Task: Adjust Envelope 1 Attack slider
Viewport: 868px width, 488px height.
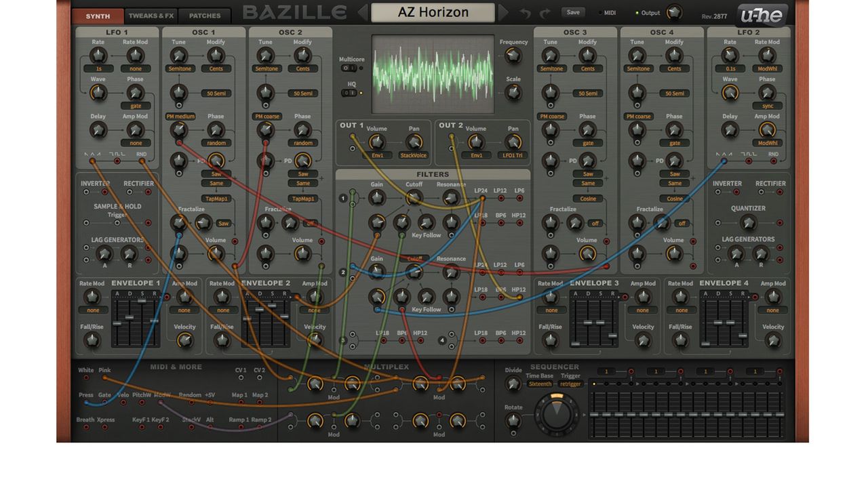Action: click(x=117, y=322)
